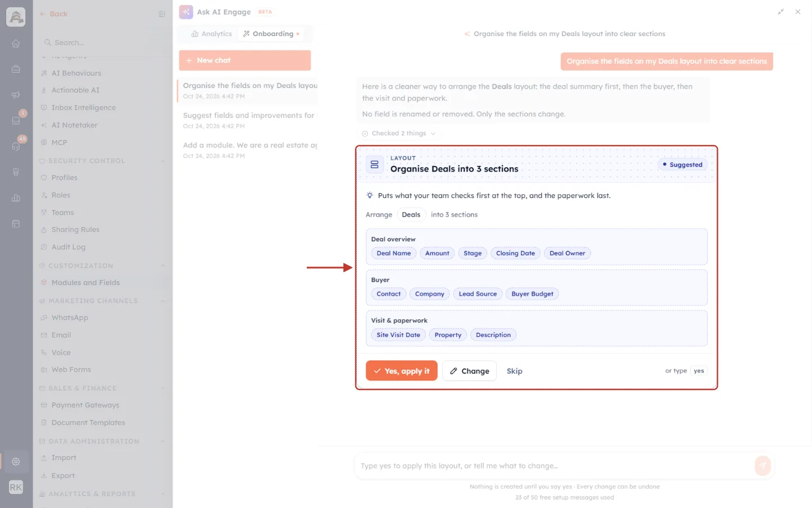Close the Ask AI Engage panel
The image size is (812, 508).
tap(798, 12)
